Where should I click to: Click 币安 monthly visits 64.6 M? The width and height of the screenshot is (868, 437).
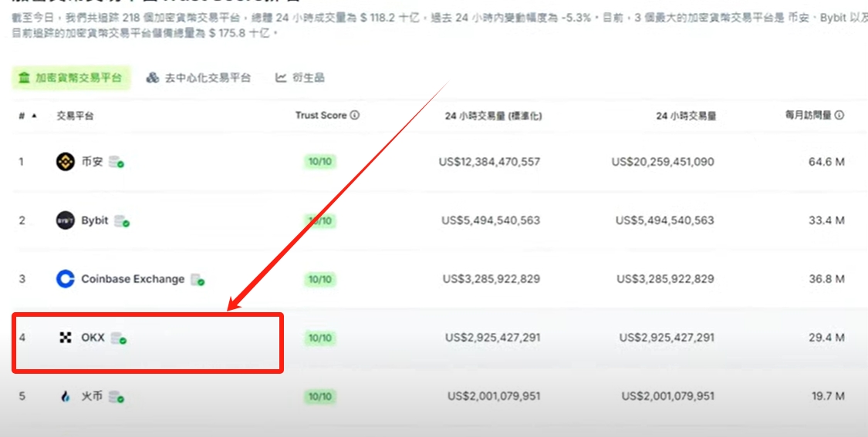click(826, 162)
